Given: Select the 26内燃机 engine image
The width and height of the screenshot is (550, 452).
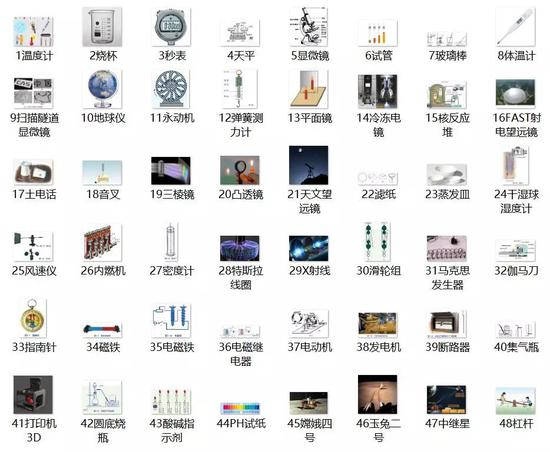Looking at the screenshot, I should [102, 243].
